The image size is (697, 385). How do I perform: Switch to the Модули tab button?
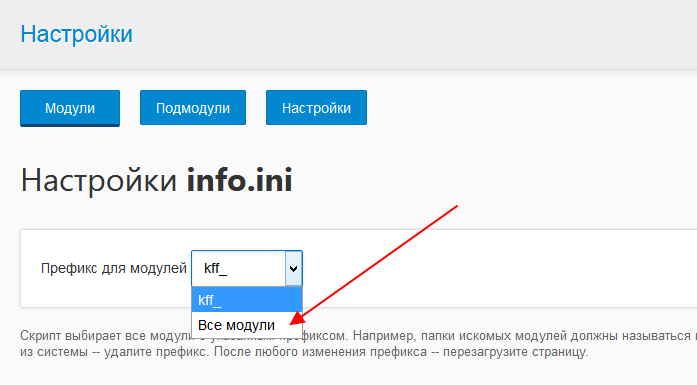point(70,108)
